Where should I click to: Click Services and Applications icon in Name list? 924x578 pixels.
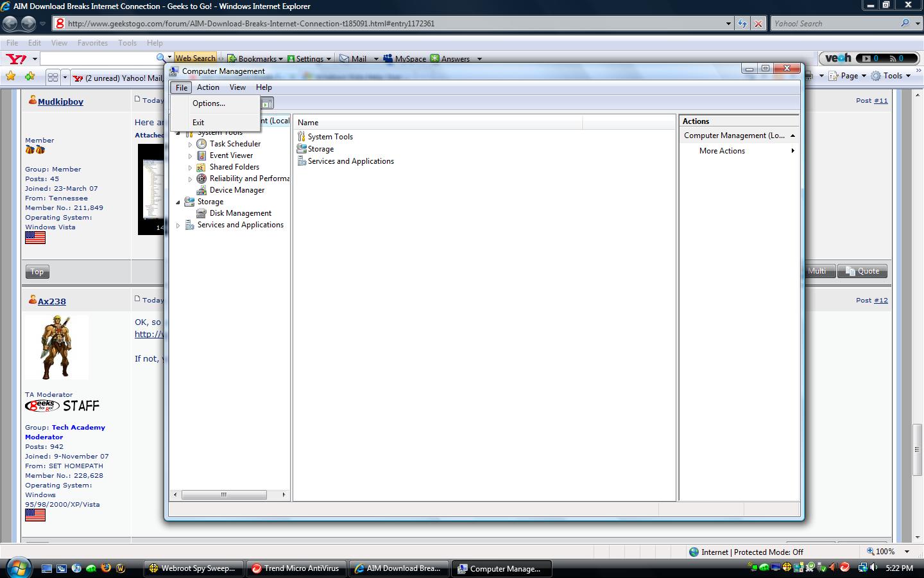[x=302, y=161]
